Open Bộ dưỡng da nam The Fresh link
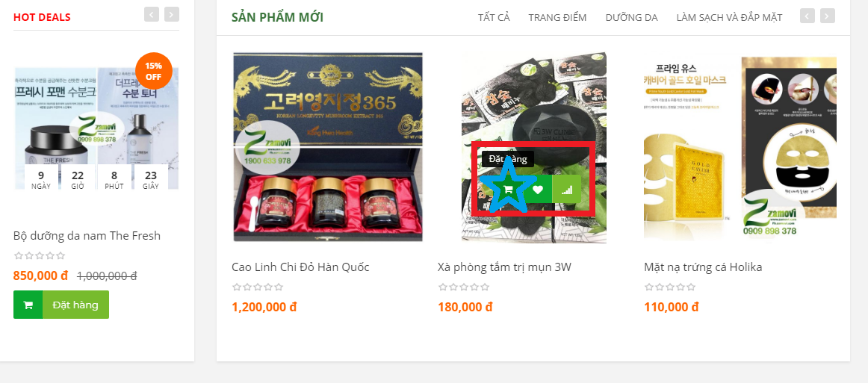868x383 pixels. pos(87,236)
